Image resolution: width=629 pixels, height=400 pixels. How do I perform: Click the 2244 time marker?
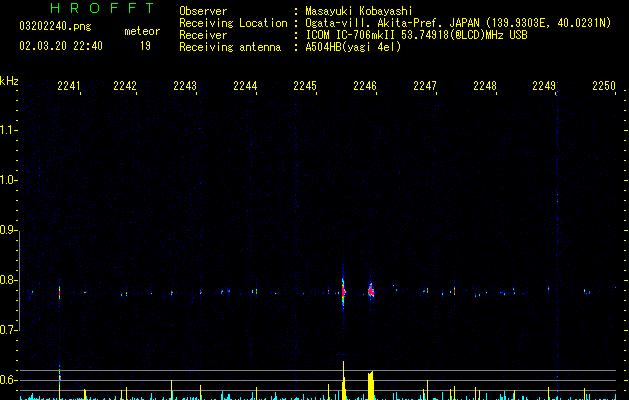245,86
